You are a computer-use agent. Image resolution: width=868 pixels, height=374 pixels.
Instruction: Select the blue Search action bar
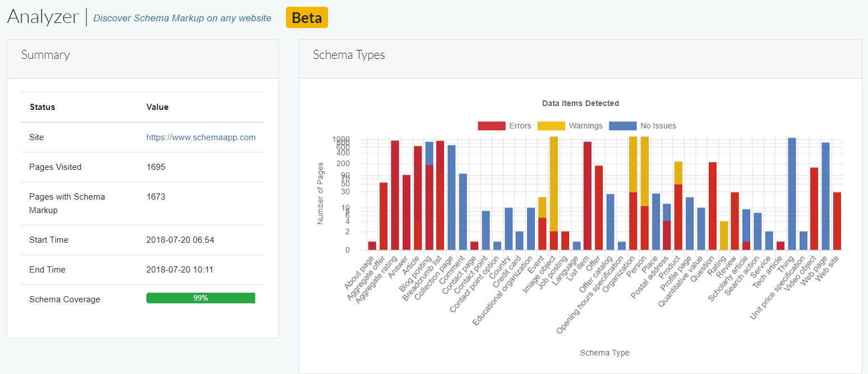pyautogui.click(x=758, y=232)
